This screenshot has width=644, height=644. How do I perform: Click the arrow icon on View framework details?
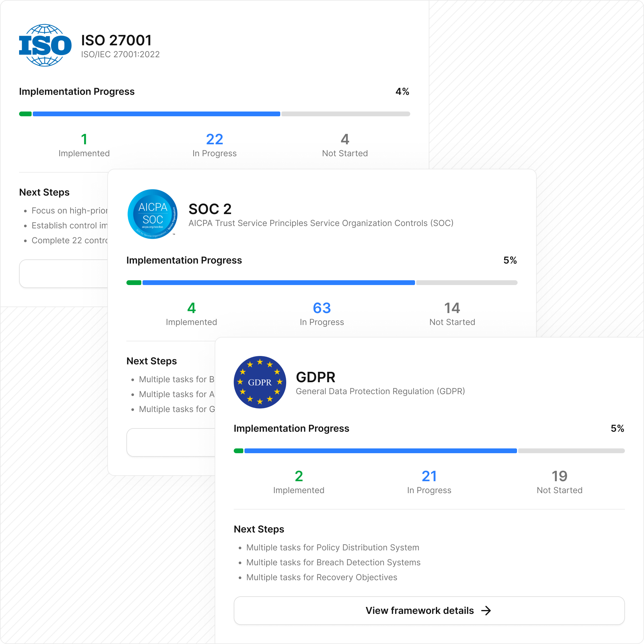pyautogui.click(x=486, y=611)
